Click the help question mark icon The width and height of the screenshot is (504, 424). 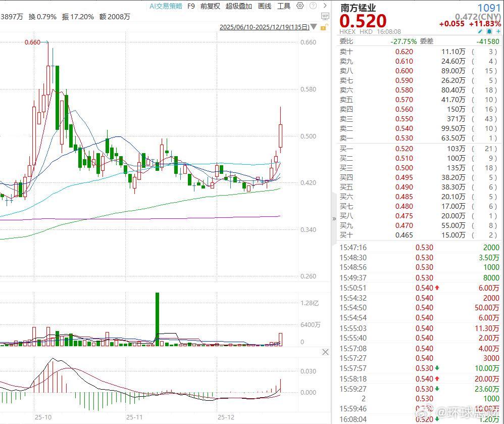coord(313,6)
